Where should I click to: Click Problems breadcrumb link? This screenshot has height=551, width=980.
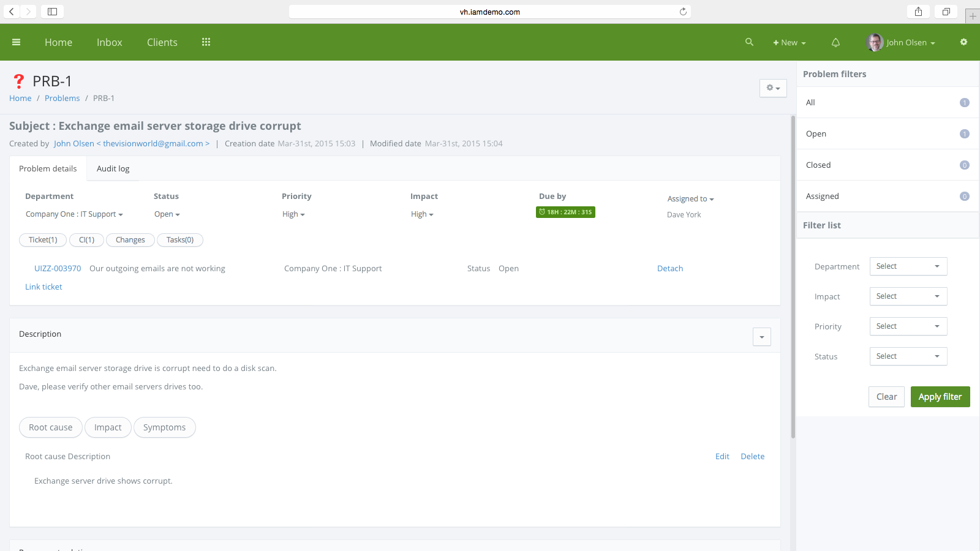click(62, 98)
